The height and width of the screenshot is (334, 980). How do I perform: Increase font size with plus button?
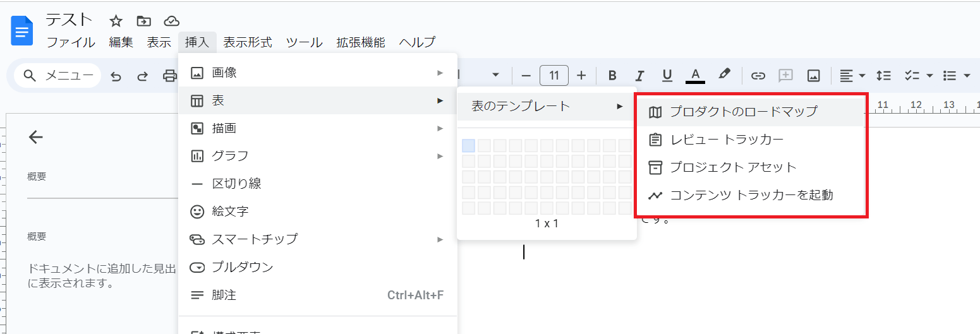click(581, 76)
